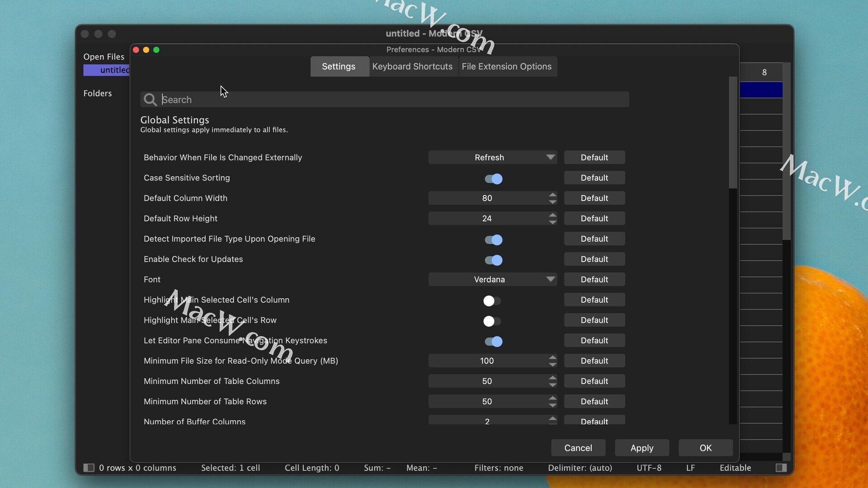Click main window vertical scrollbar
868x488 pixels.
(x=787, y=151)
